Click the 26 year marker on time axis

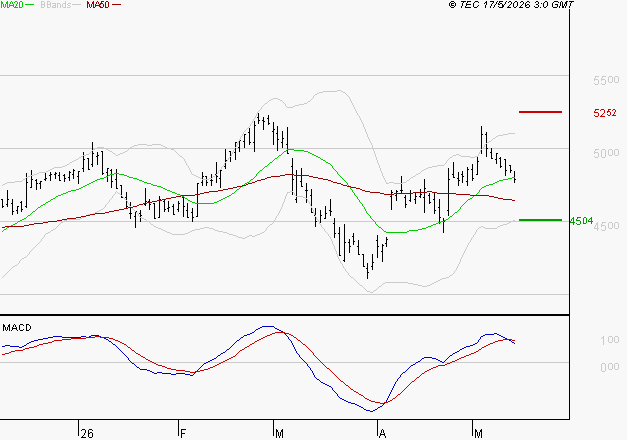pyautogui.click(x=87, y=434)
